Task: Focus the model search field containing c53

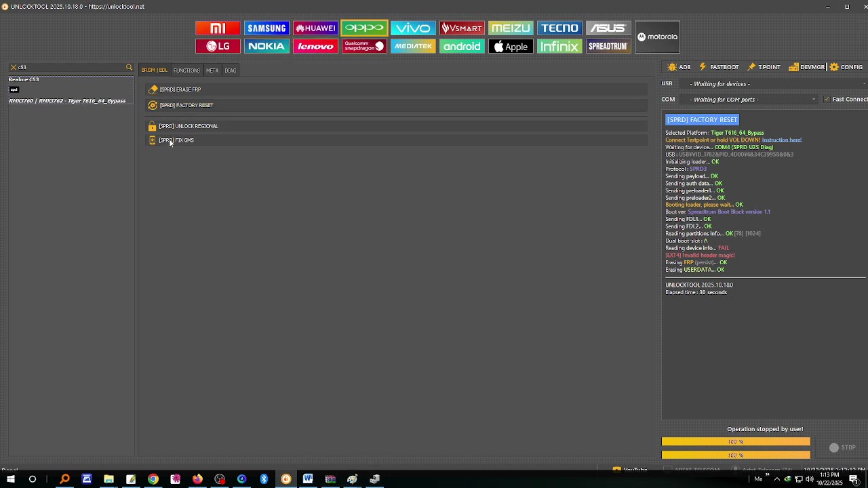Action: tap(71, 67)
